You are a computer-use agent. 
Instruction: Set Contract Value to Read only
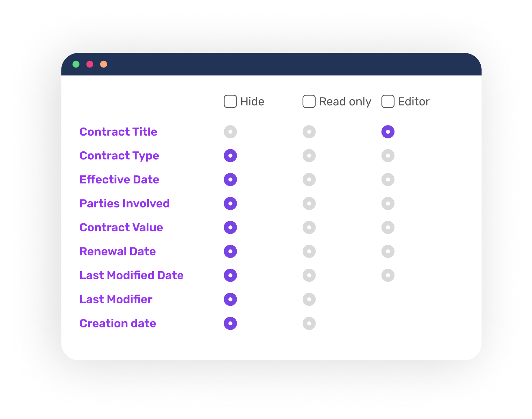(x=309, y=227)
